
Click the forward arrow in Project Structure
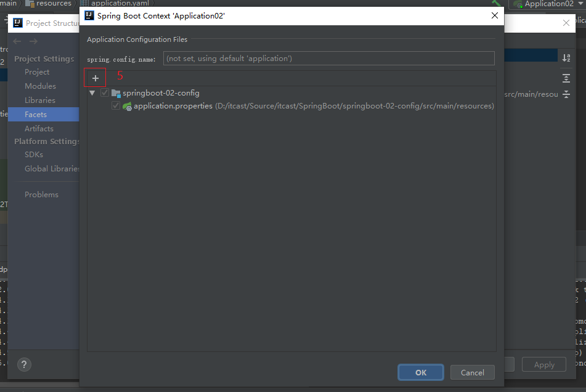coord(33,41)
